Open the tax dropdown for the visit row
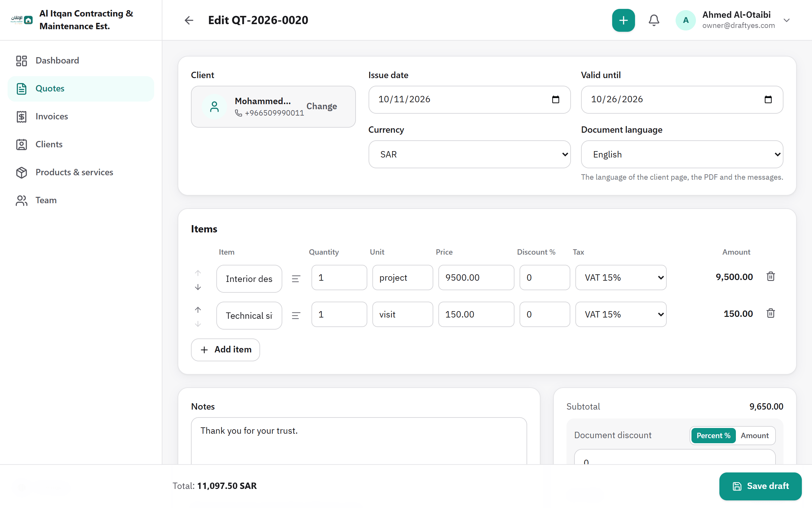Screen dimensions: 812x508 (x=621, y=314)
